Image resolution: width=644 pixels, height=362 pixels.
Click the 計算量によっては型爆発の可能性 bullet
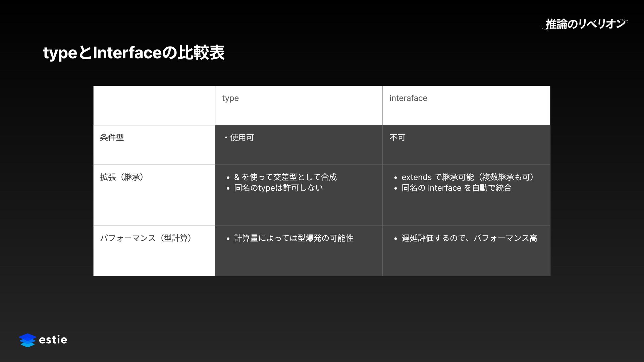click(x=293, y=238)
